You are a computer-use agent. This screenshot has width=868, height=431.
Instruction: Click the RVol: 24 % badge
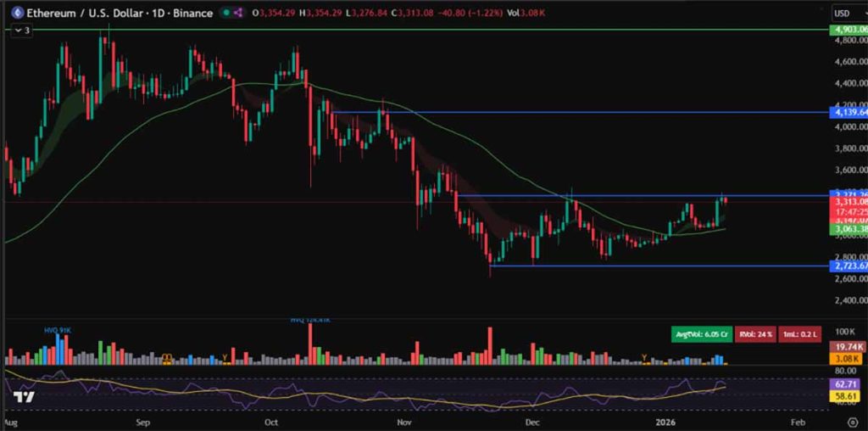click(755, 334)
